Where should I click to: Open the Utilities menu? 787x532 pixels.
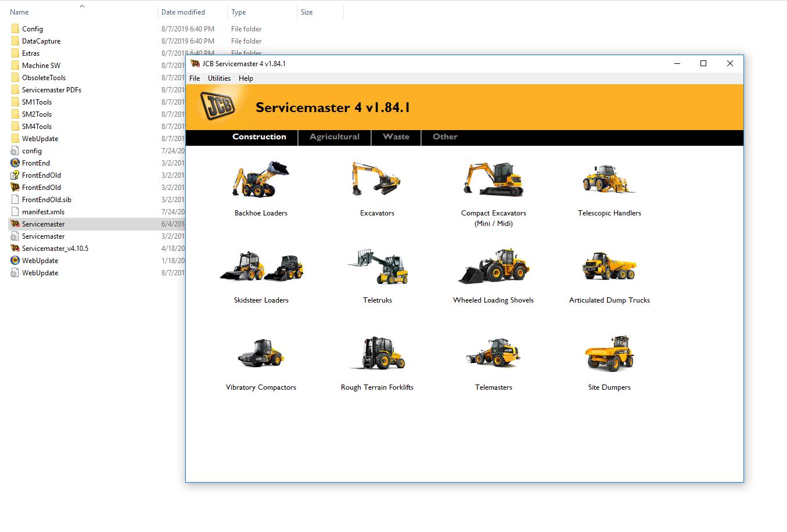click(219, 78)
